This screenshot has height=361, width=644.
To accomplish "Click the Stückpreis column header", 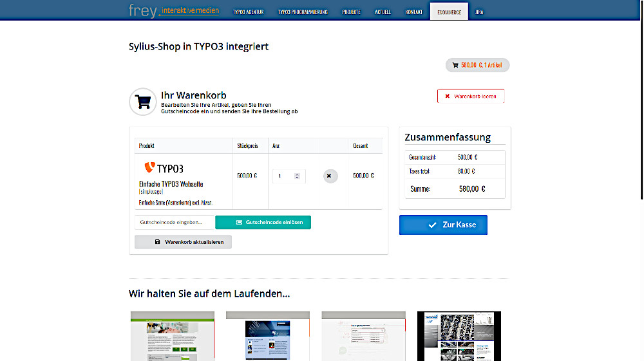I will tap(247, 145).
